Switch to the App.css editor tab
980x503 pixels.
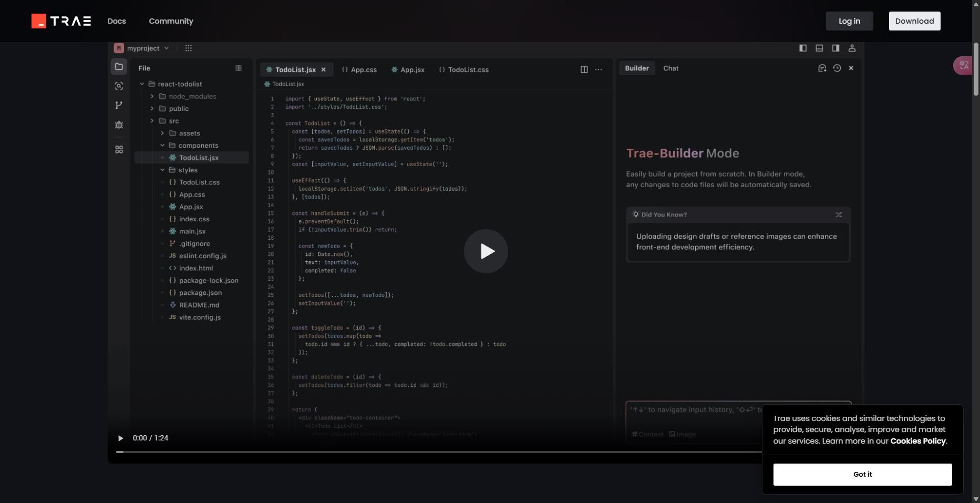tap(359, 69)
